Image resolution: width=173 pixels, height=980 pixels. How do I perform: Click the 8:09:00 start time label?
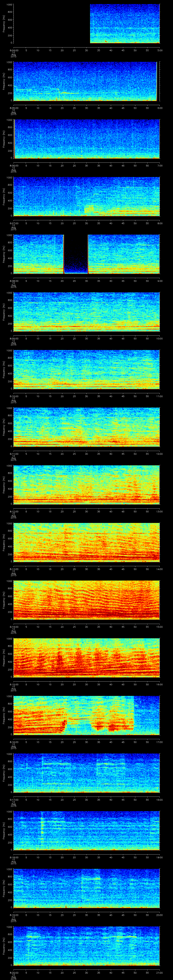(14, 339)
